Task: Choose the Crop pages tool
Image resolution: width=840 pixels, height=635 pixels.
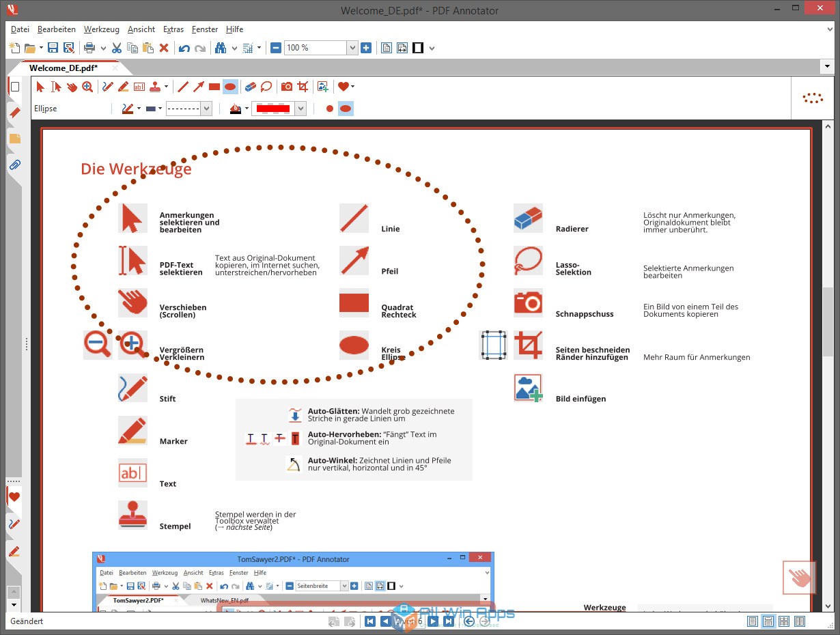Action: (x=303, y=87)
